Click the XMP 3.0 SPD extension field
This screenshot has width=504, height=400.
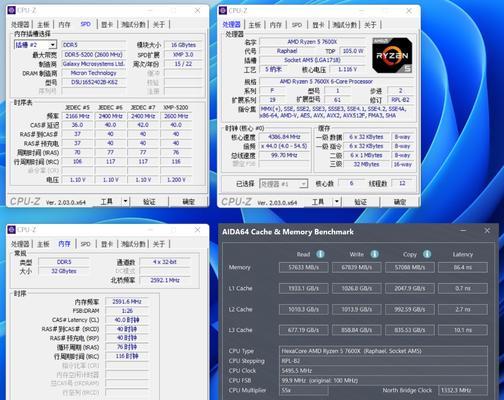(183, 54)
